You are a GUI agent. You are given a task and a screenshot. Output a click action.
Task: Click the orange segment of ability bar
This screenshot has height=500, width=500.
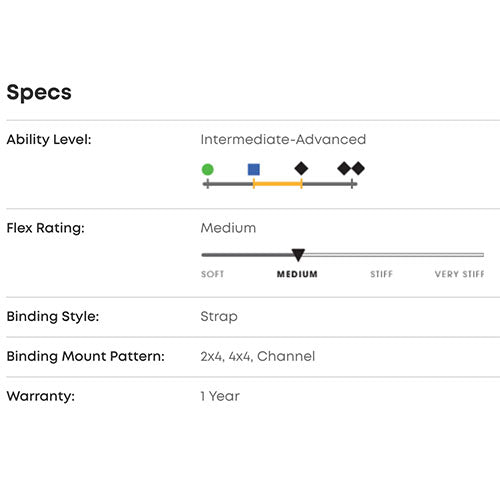(278, 184)
